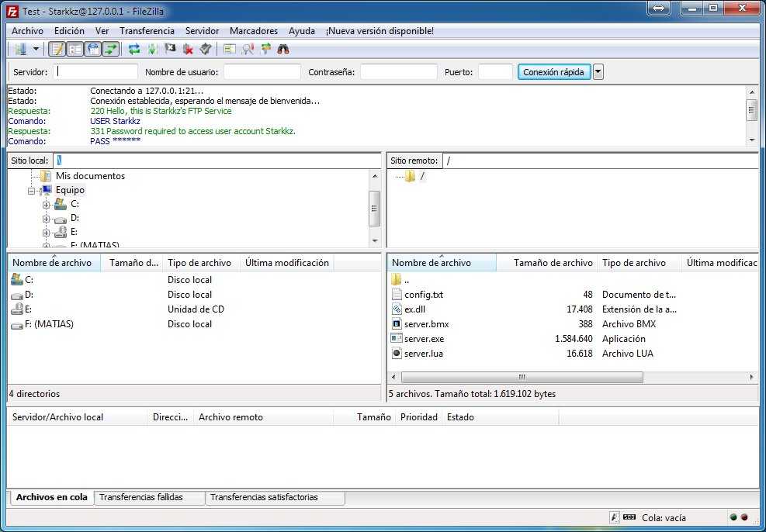Image resolution: width=766 pixels, height=532 pixels.
Task: Click the Conexión rápida button
Action: tap(554, 72)
